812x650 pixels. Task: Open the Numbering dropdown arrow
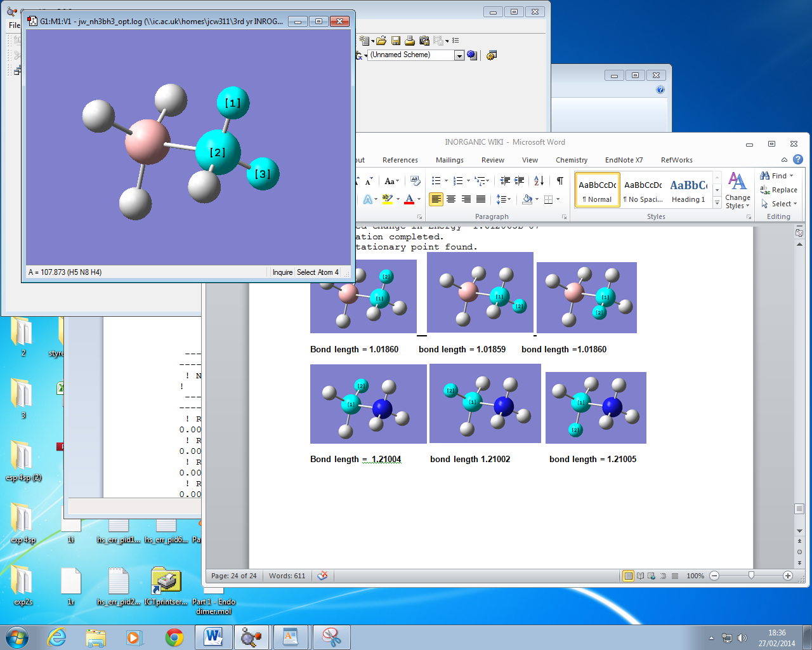(x=468, y=181)
